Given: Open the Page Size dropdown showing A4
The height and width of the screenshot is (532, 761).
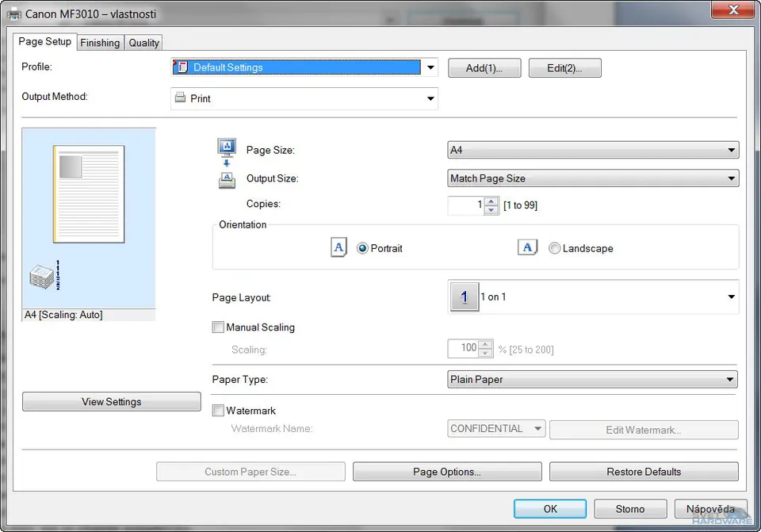Looking at the screenshot, I should coord(593,150).
